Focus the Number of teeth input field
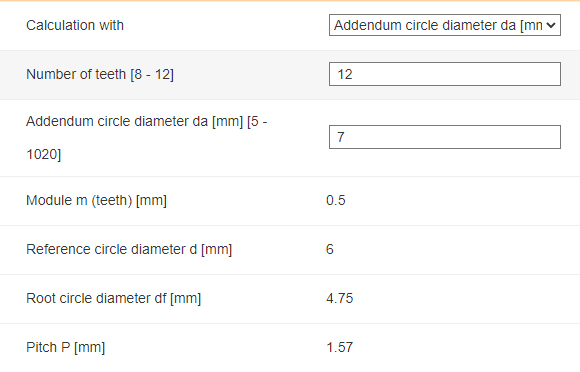 [445, 74]
